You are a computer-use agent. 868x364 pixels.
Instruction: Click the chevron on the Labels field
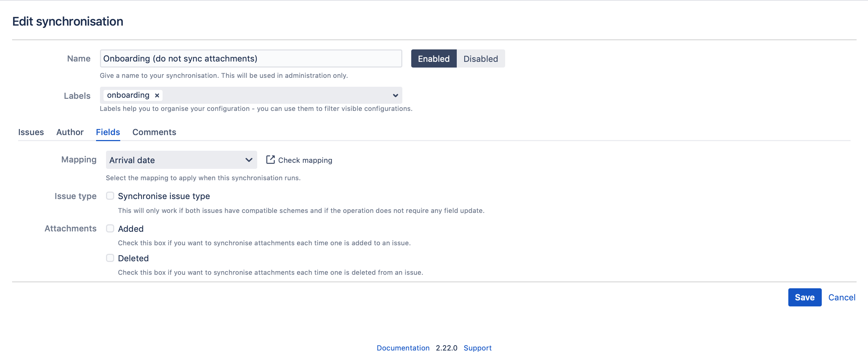click(395, 95)
